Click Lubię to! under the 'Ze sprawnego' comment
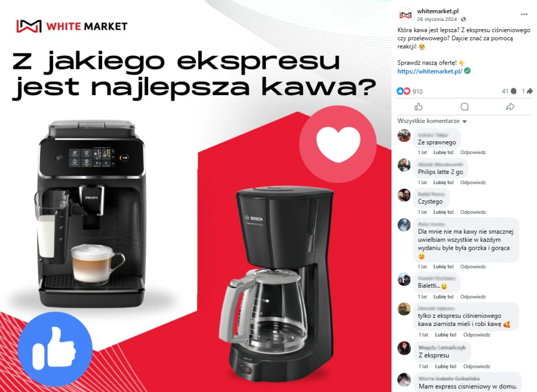This screenshot has width=537, height=392. tap(443, 153)
